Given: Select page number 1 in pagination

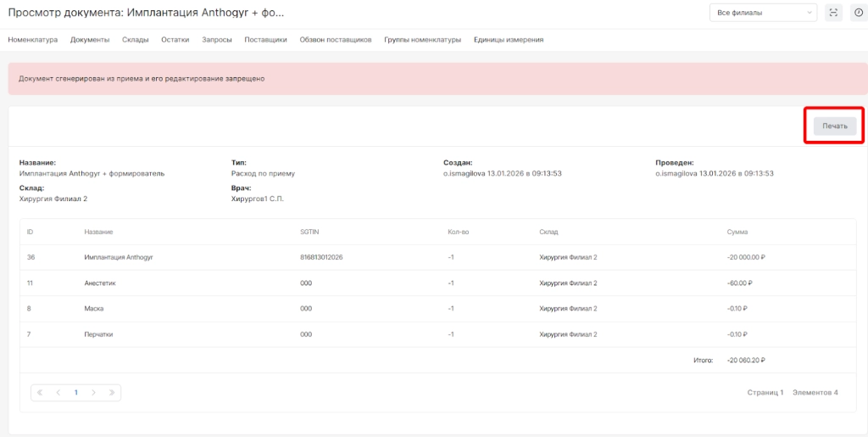Looking at the screenshot, I should point(75,393).
